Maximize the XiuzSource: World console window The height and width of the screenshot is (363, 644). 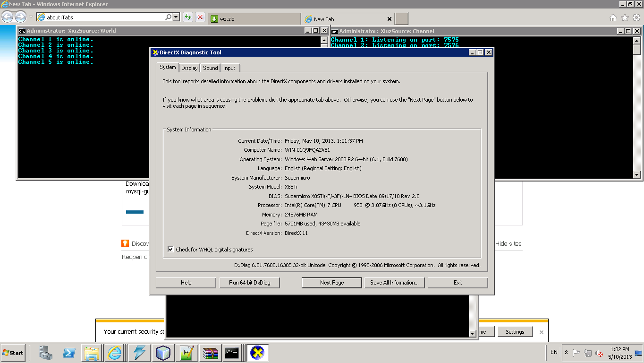[x=316, y=31]
